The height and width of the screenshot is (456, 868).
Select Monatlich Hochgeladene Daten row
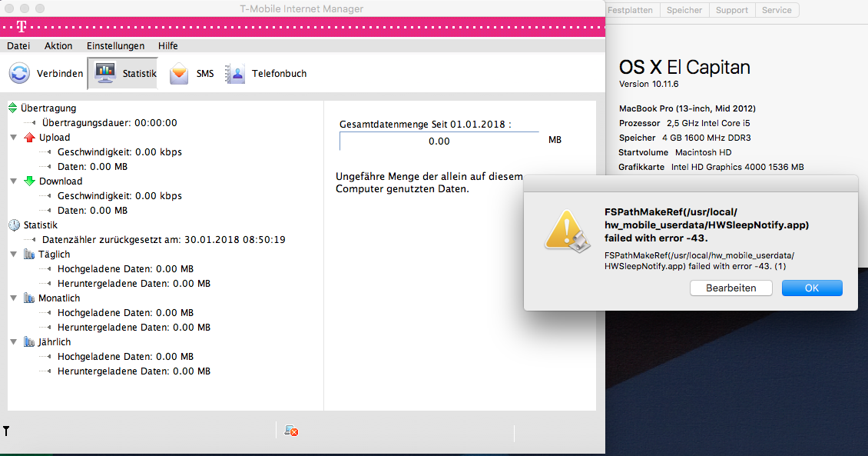point(126,312)
